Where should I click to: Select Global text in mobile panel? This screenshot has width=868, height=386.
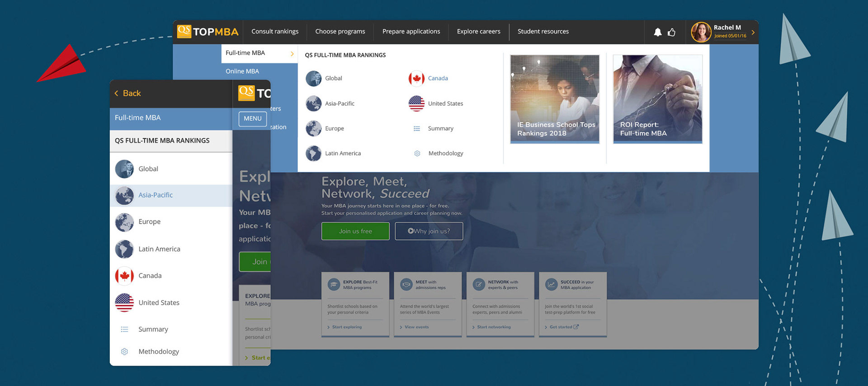click(148, 169)
